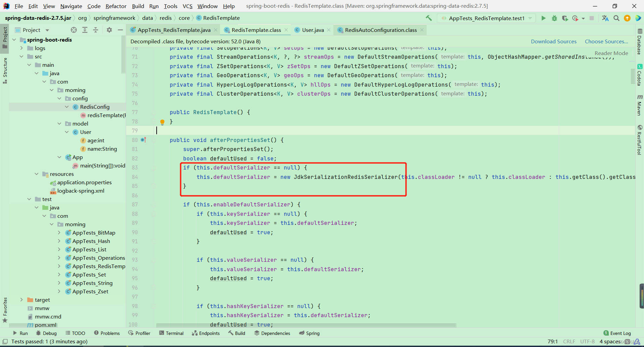This screenshot has height=347, width=644.
Task: Click the Select Opened File target icon
Action: pos(74,30)
